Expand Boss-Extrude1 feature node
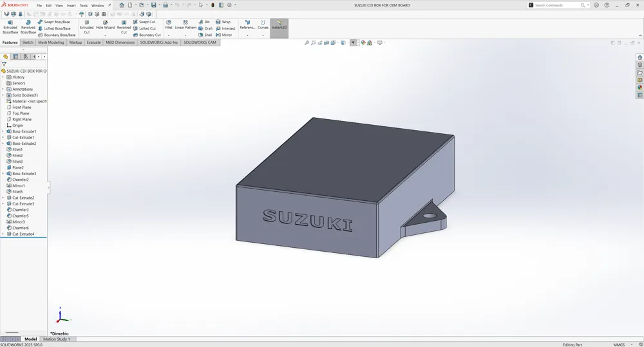 click(3, 131)
